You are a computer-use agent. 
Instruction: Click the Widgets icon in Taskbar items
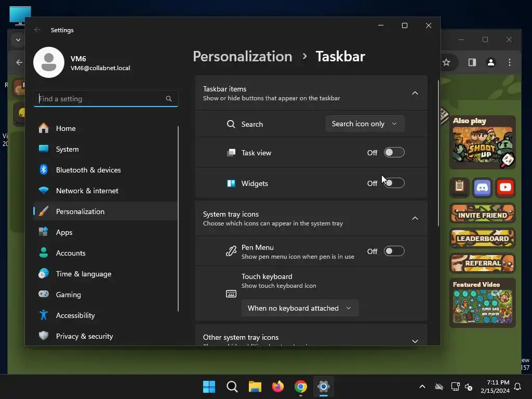coord(231,183)
